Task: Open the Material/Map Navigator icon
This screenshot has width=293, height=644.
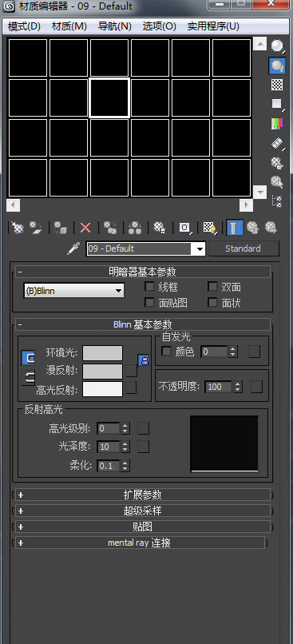Action: [x=277, y=201]
